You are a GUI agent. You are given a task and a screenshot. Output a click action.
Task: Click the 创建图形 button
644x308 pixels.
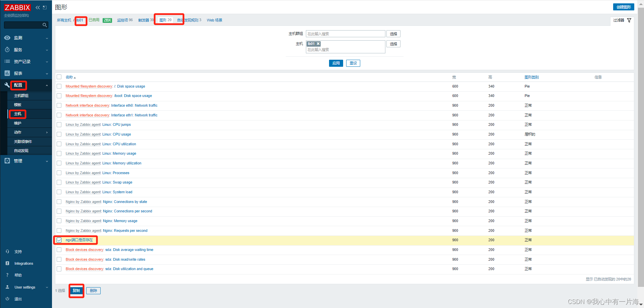tap(624, 7)
